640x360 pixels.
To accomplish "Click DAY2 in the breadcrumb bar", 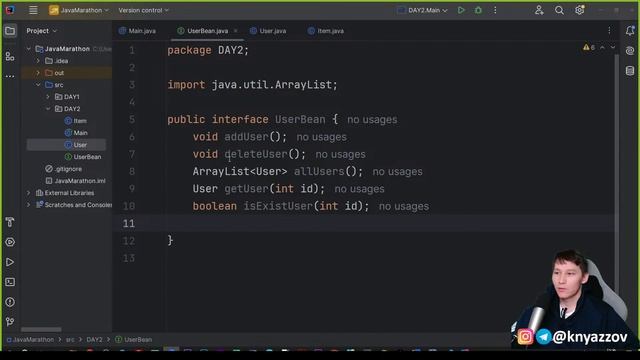I will click(x=94, y=340).
